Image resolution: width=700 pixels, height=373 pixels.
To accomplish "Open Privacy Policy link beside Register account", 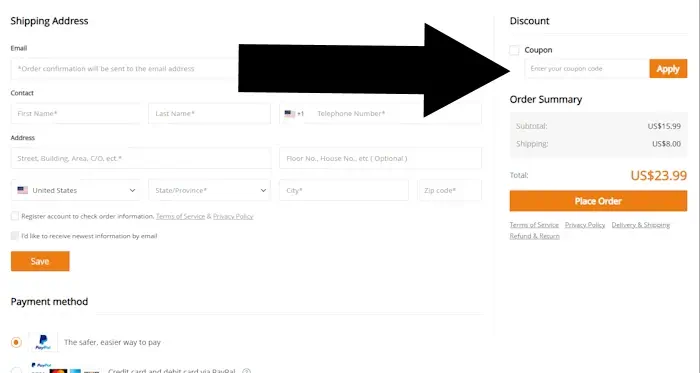I will click(x=233, y=216).
